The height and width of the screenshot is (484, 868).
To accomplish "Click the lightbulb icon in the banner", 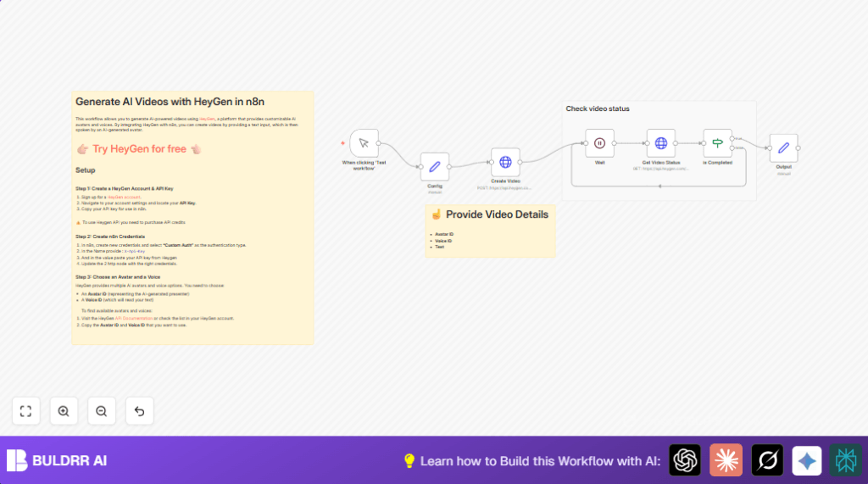I will tap(409, 461).
